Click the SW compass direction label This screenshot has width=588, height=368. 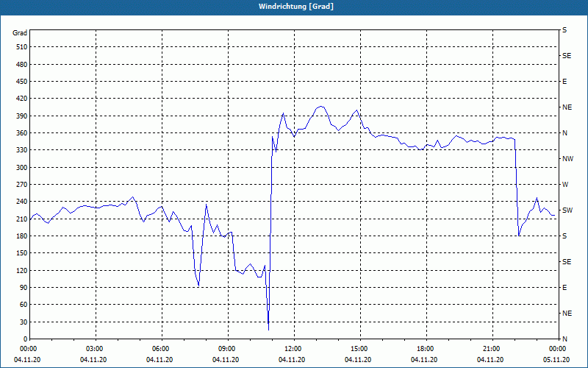coord(567,210)
